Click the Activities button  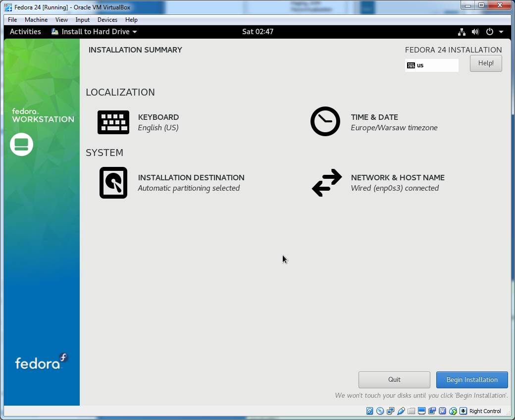(25, 32)
